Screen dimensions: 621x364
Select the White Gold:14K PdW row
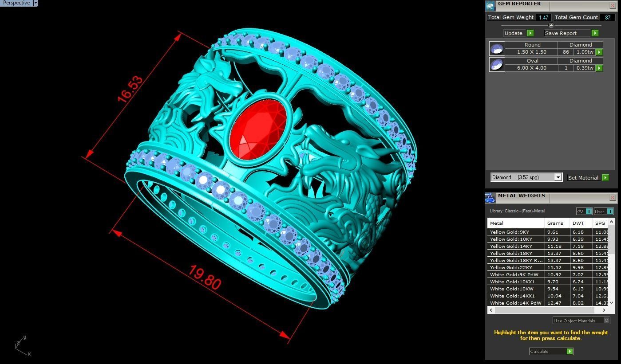(547, 303)
